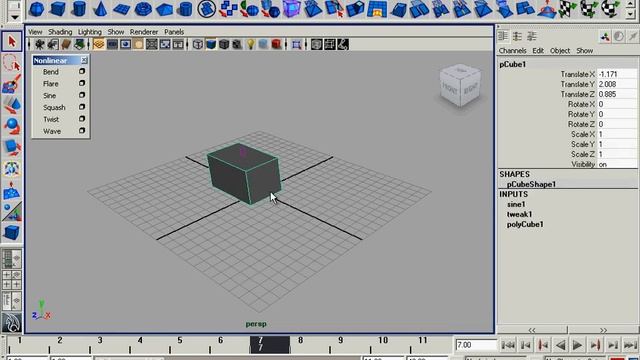
Task: Apply the Twist nonlinear deformer
Action: pos(51,119)
